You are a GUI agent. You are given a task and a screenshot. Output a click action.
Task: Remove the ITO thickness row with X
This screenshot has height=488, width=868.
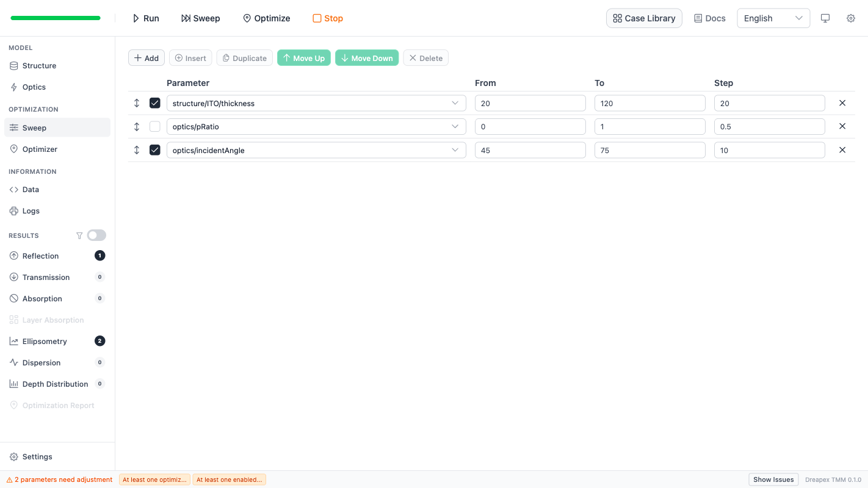[x=842, y=103]
